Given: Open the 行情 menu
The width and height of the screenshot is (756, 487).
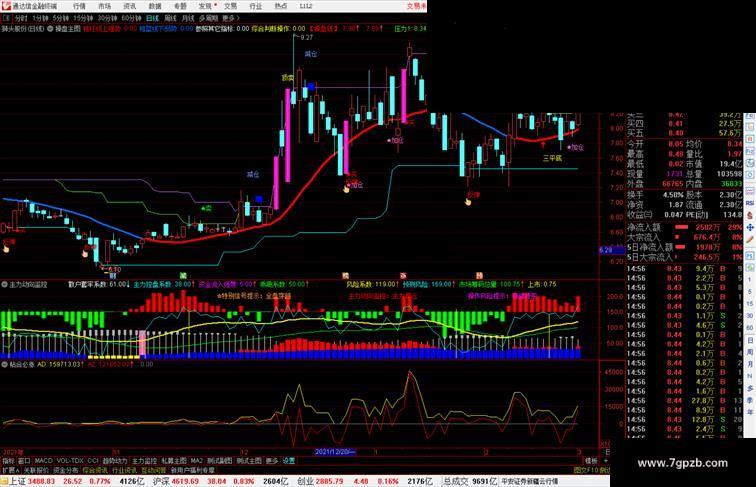Looking at the screenshot, I should 79,6.
